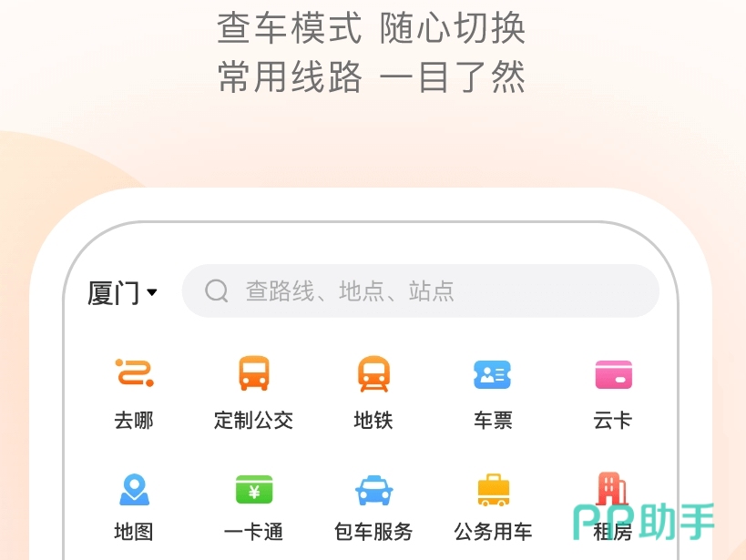
Task: Open the 租房 building icon
Action: (612, 489)
